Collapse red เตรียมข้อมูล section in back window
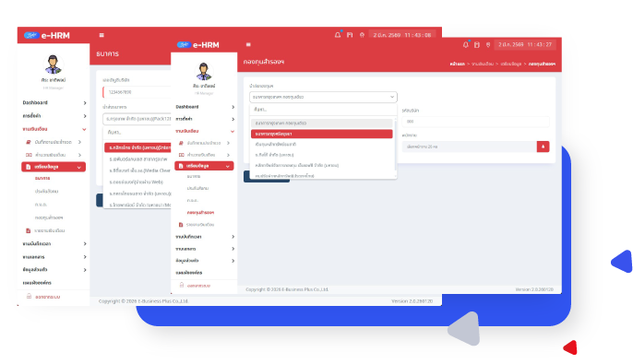This screenshot has height=364, width=633. point(54,167)
